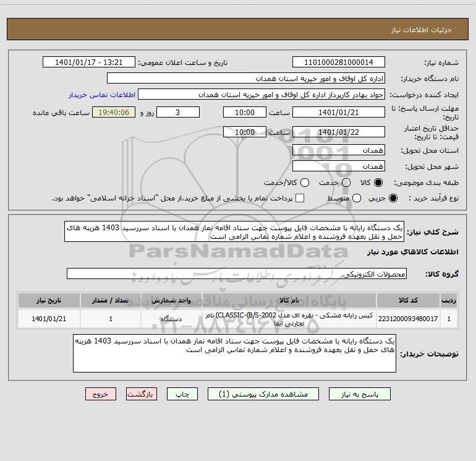Click the بازگشت back button
The width and height of the screenshot is (476, 461).
(x=142, y=394)
